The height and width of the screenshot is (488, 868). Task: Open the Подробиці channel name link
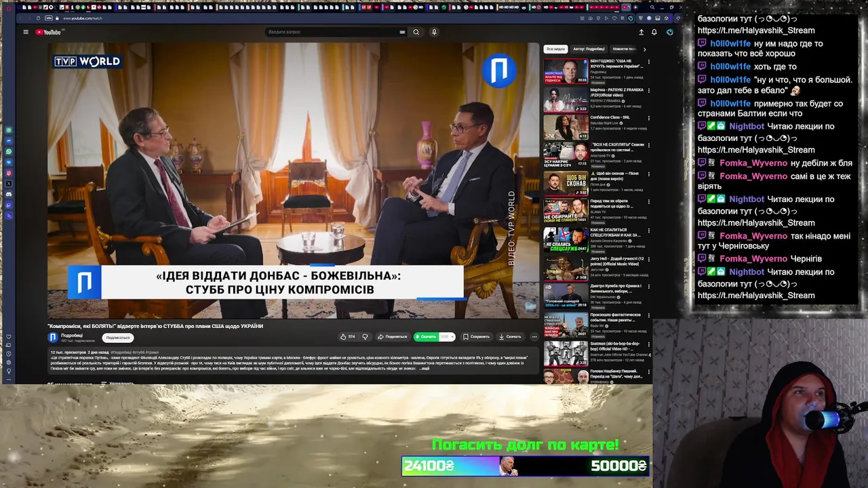point(72,335)
